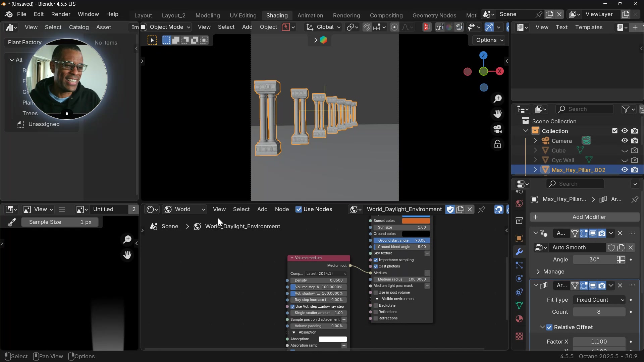
Task: Open the Modifiers wrench tab in Properties
Action: pyautogui.click(x=519, y=252)
